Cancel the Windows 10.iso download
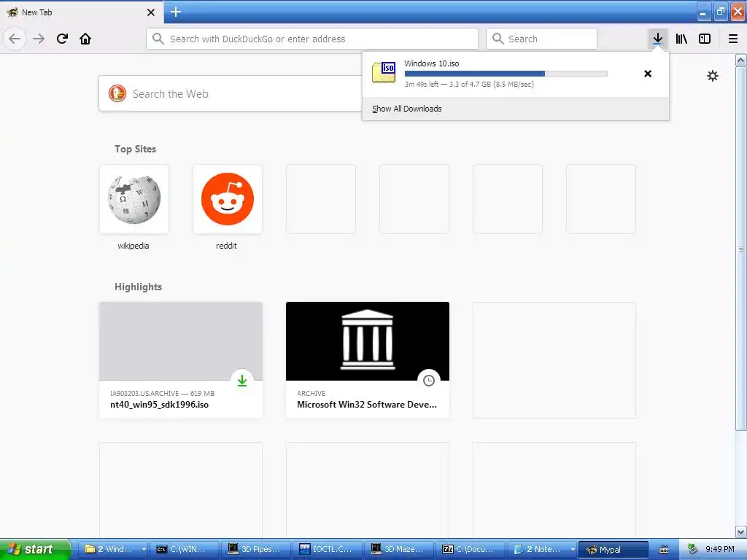747x560 pixels. pyautogui.click(x=648, y=74)
